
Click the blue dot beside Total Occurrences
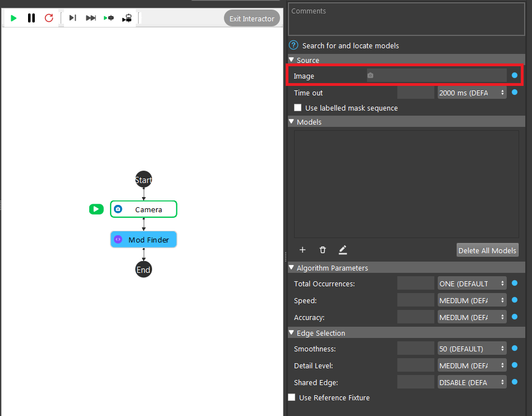515,283
